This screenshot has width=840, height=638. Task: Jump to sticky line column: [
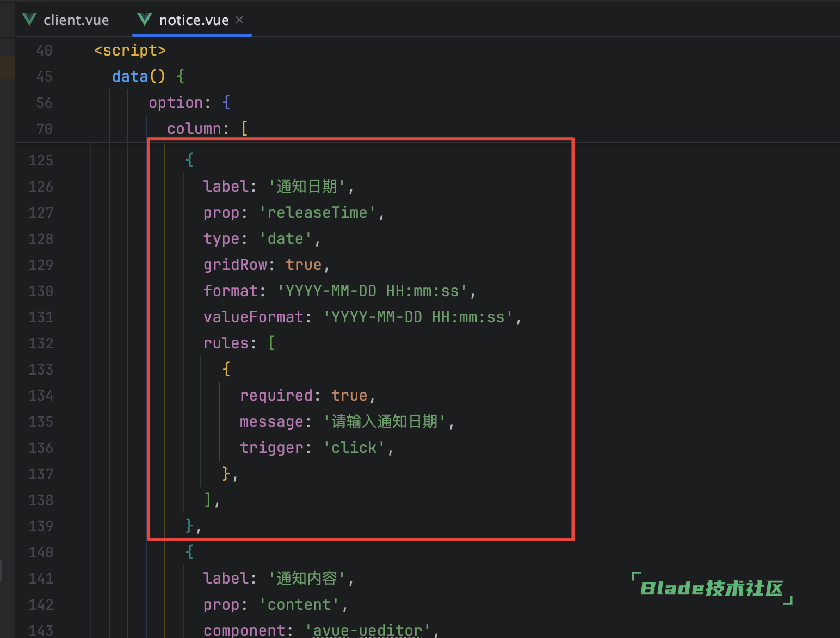[208, 128]
